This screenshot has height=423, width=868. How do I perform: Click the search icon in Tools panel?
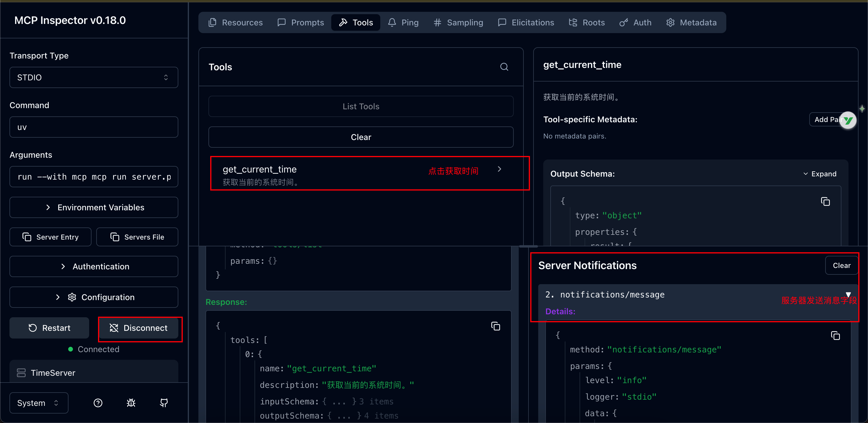504,67
